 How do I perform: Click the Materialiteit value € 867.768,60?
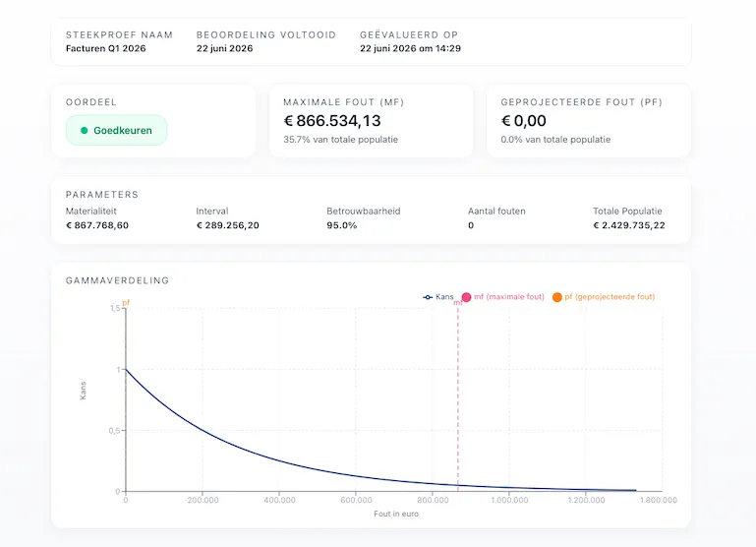(97, 225)
